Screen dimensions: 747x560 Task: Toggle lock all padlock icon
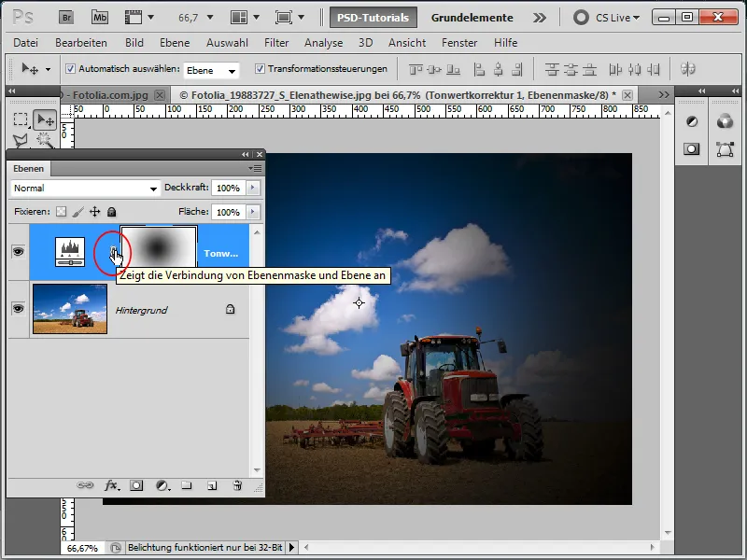coord(111,212)
